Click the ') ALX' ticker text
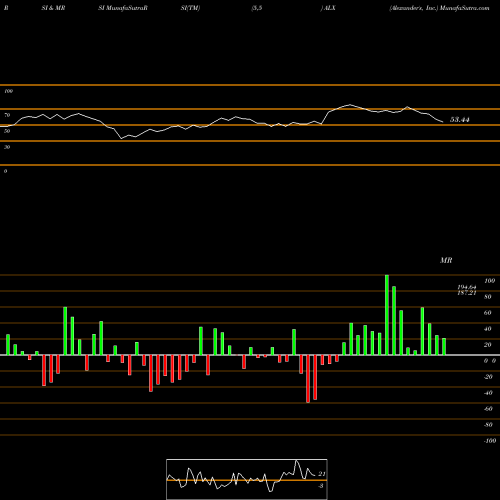This screenshot has width=500, height=500. [328, 8]
